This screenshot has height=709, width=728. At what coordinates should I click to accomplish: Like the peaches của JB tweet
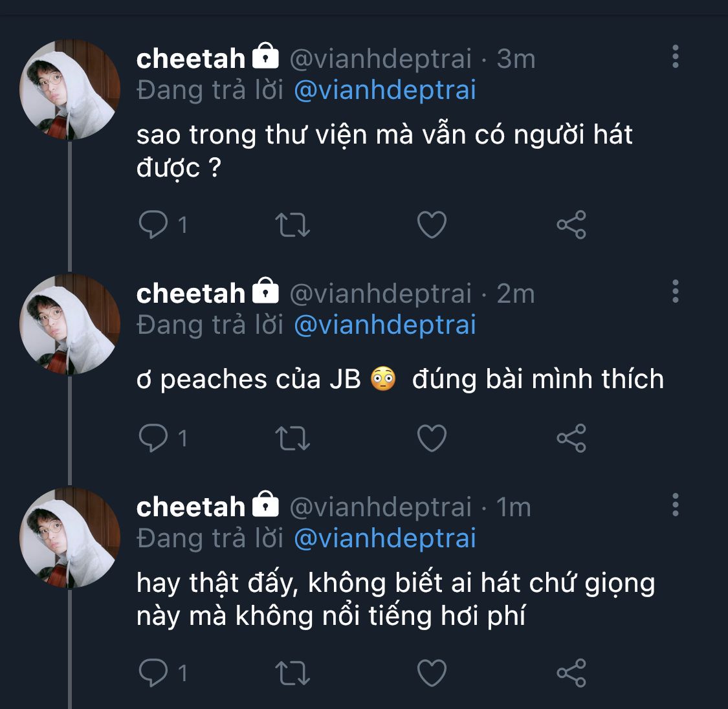tap(432, 439)
